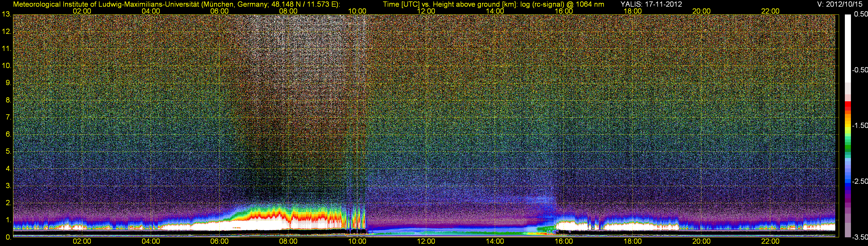Screen dimensions: 868x246
Task: Click the 3 km height axis label
Action: pos(8,186)
